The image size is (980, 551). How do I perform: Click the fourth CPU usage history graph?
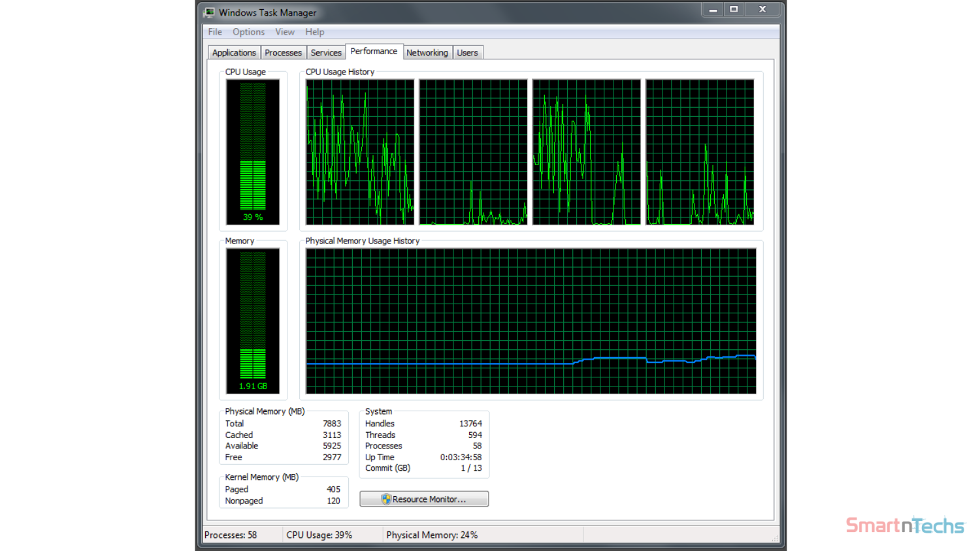click(700, 152)
